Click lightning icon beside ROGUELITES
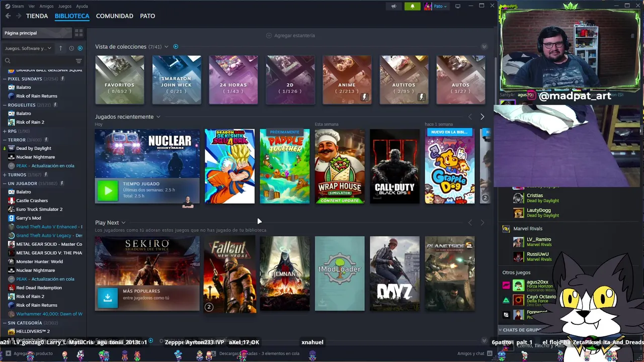This screenshot has width=644, height=362. pos(55,105)
